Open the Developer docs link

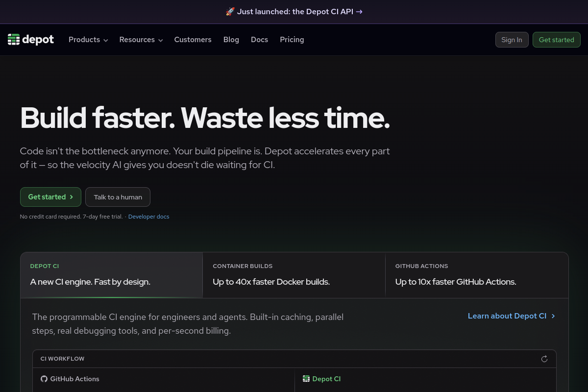(x=148, y=217)
